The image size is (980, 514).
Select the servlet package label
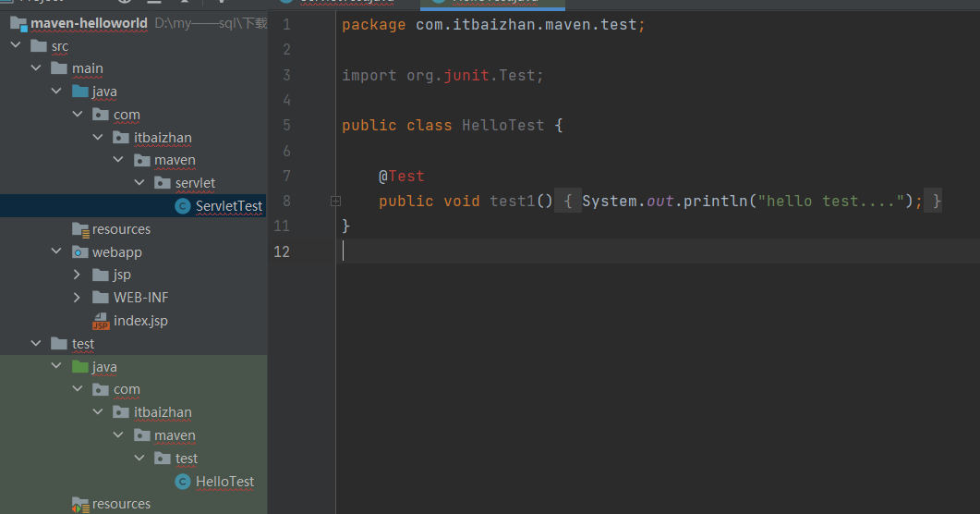195,183
